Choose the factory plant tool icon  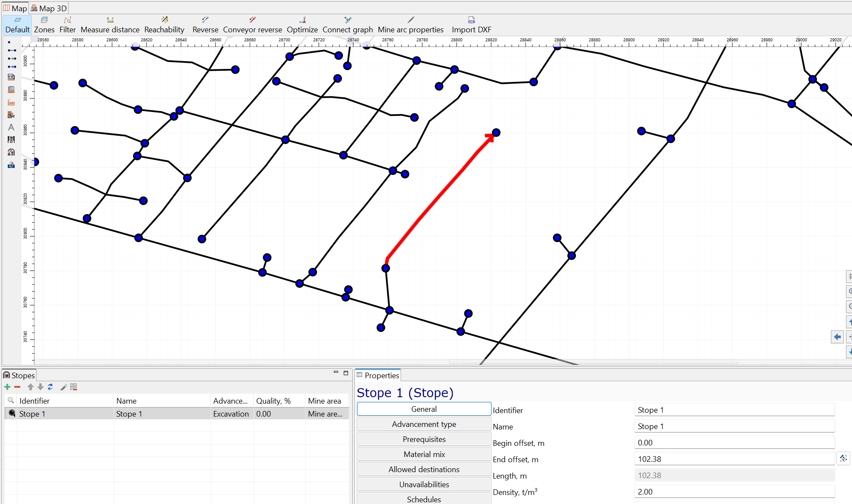(11, 102)
